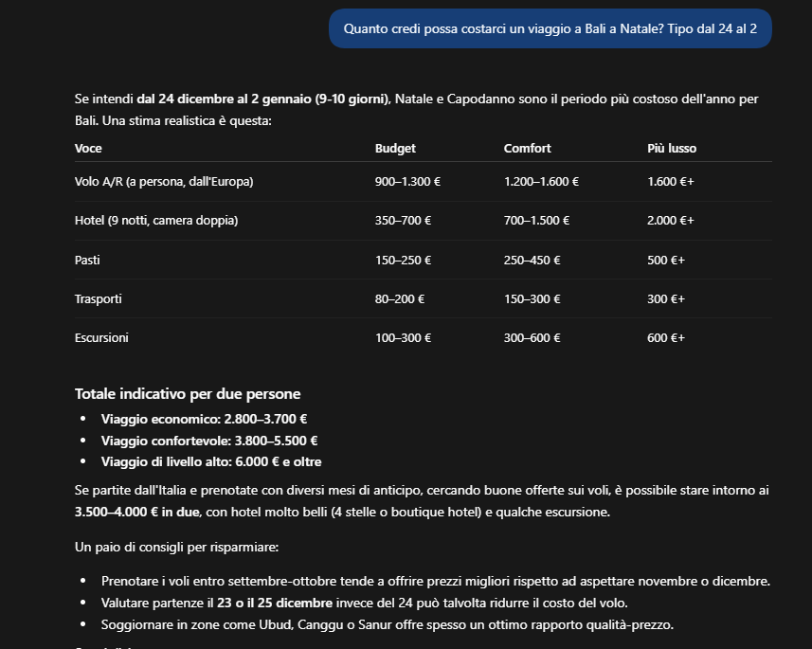Select the 500 €+ luxury meals cell
Viewport: 812px width, 649px height.
pos(665,260)
